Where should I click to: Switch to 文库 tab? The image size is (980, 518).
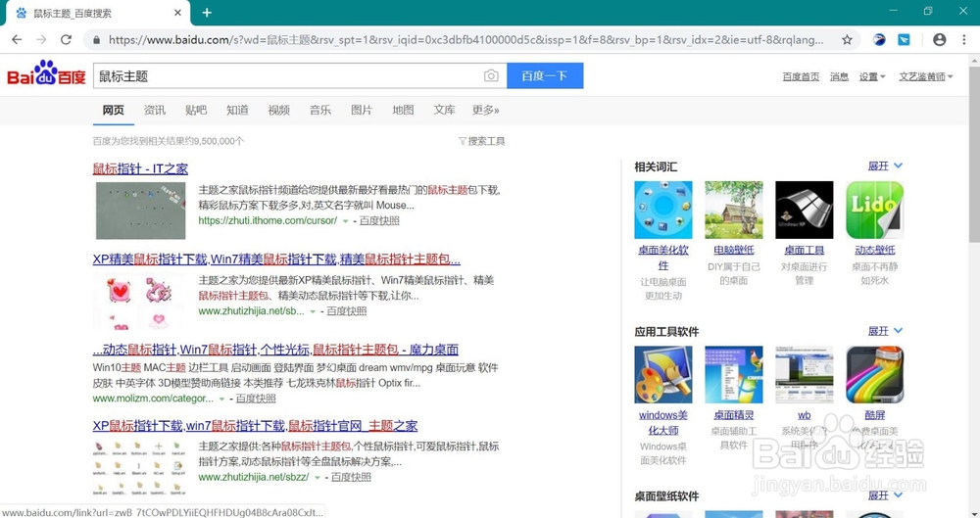(x=444, y=110)
